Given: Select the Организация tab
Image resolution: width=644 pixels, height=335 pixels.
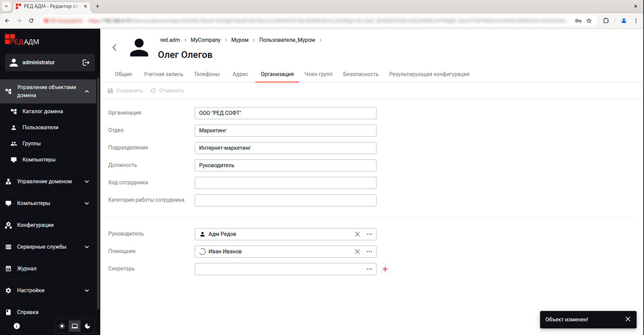Looking at the screenshot, I should 277,74.
